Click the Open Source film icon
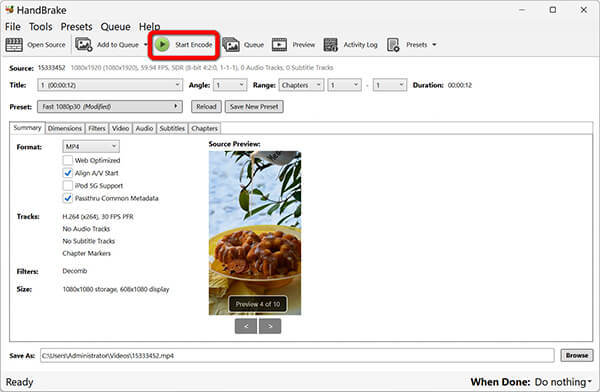Image resolution: width=600 pixels, height=392 pixels. (14, 45)
